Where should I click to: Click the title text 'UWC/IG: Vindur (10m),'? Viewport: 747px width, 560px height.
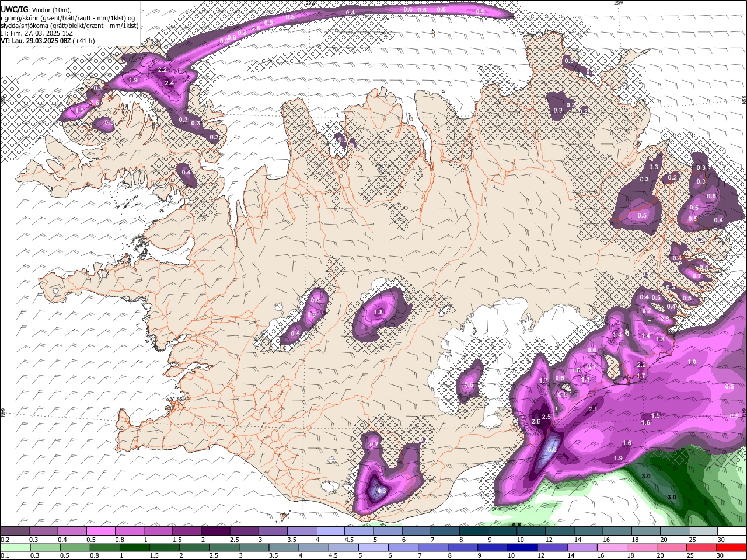[36, 10]
